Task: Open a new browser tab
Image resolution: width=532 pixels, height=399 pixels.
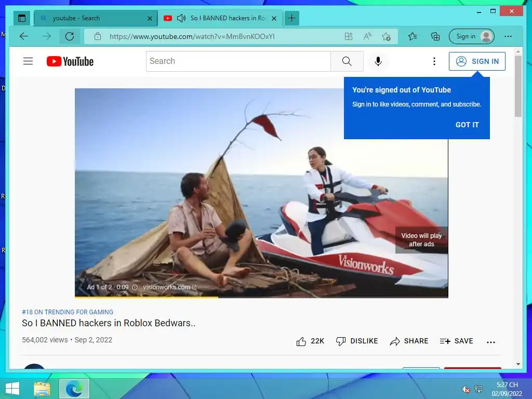Action: coord(292,18)
